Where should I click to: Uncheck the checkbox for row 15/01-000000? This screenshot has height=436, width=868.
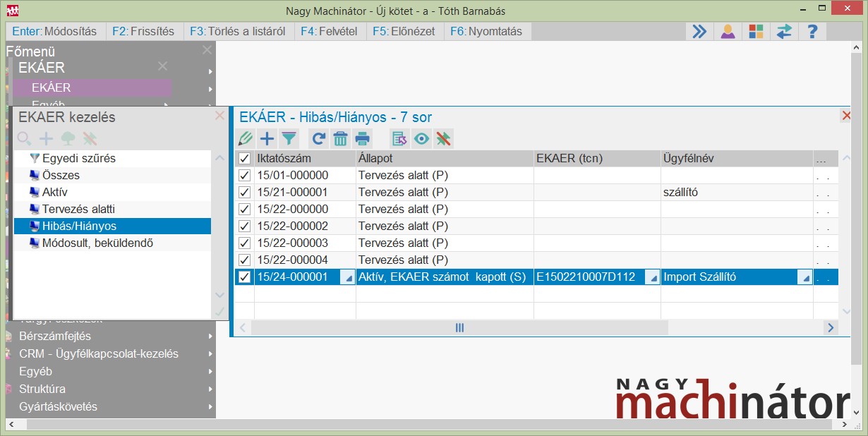click(244, 175)
